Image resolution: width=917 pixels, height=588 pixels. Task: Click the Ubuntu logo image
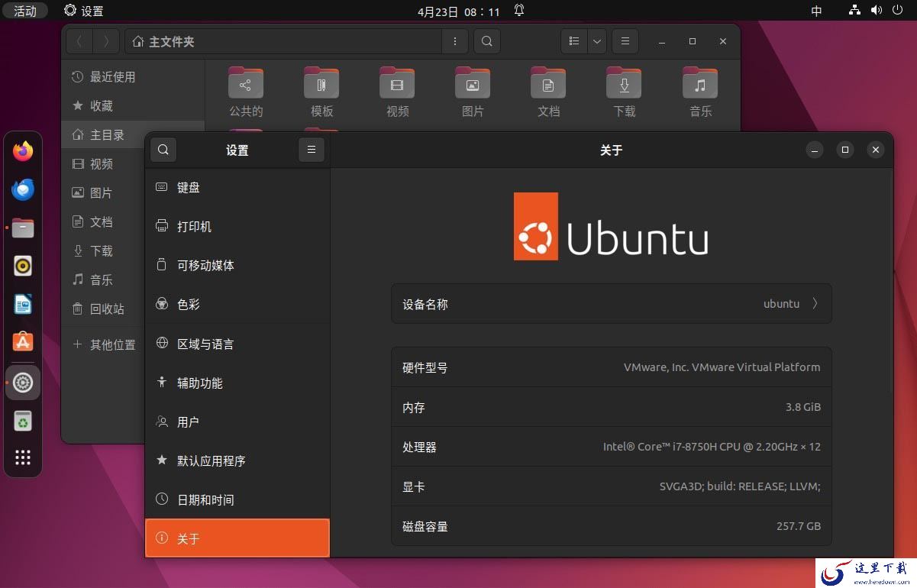pos(611,226)
